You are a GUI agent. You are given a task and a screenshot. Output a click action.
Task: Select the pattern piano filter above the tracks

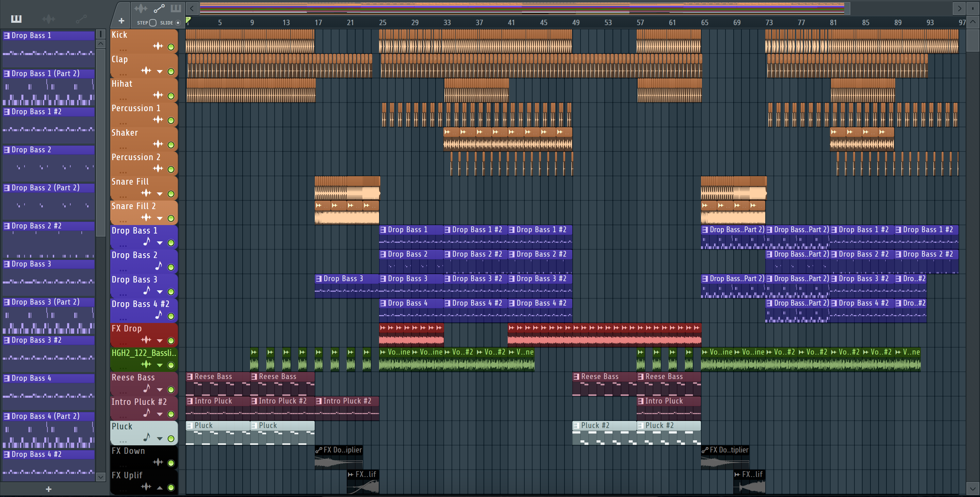[176, 8]
